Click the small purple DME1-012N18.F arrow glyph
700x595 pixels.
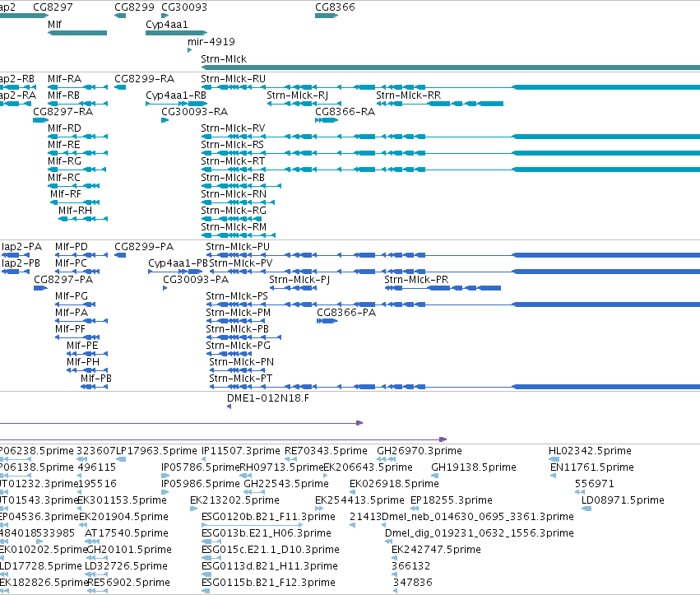229,407
